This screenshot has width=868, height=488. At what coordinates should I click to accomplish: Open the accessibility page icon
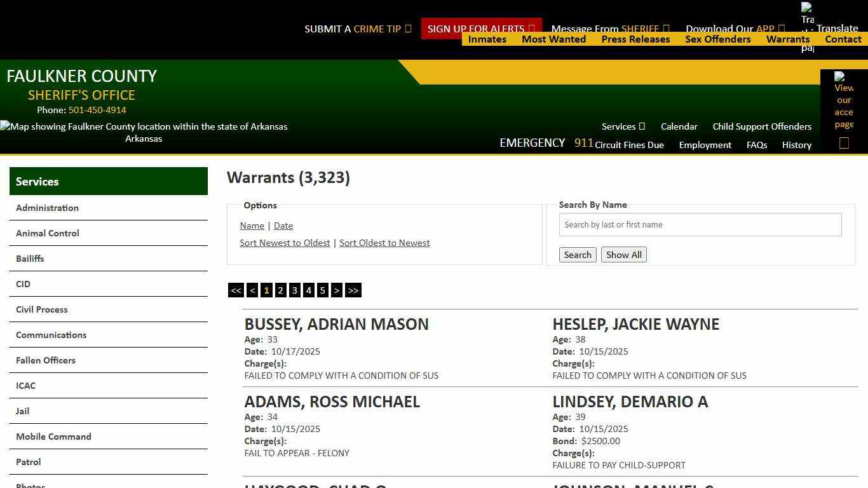pyautogui.click(x=844, y=102)
